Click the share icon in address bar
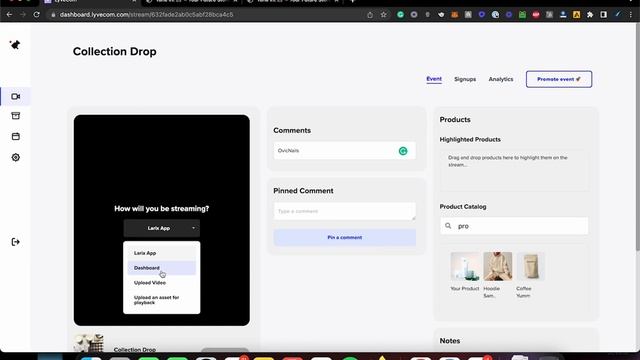 tap(370, 15)
